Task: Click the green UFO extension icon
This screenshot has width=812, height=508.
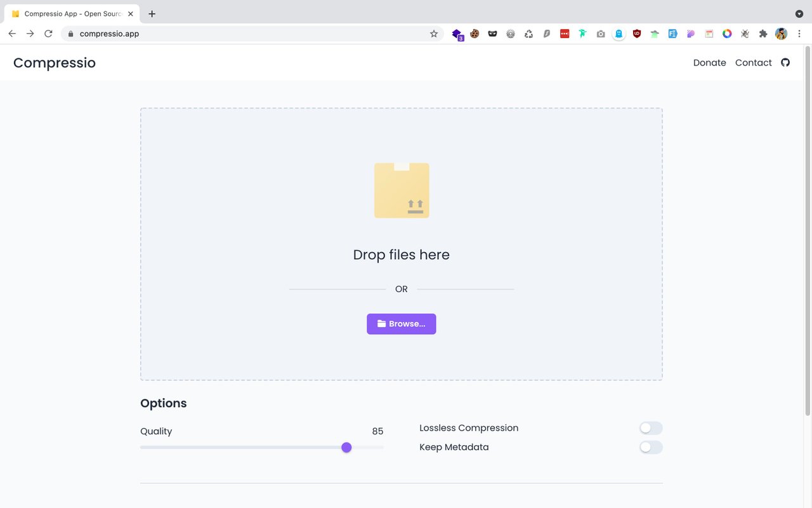Action: (655, 34)
